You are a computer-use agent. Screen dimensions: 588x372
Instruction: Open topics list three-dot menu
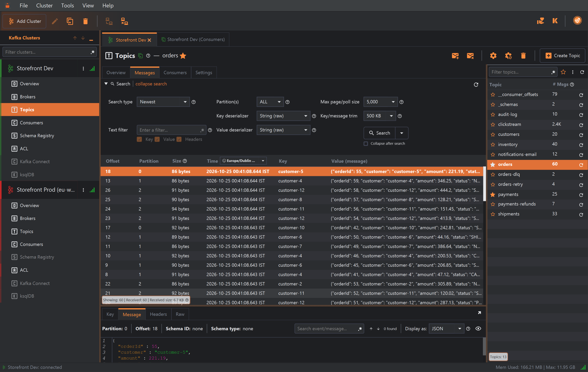pyautogui.click(x=573, y=72)
